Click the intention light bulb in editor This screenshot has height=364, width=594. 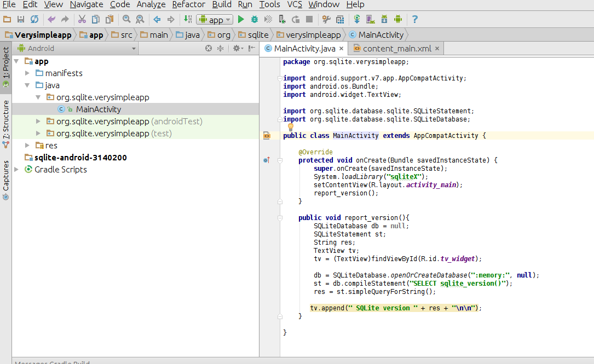tap(291, 127)
